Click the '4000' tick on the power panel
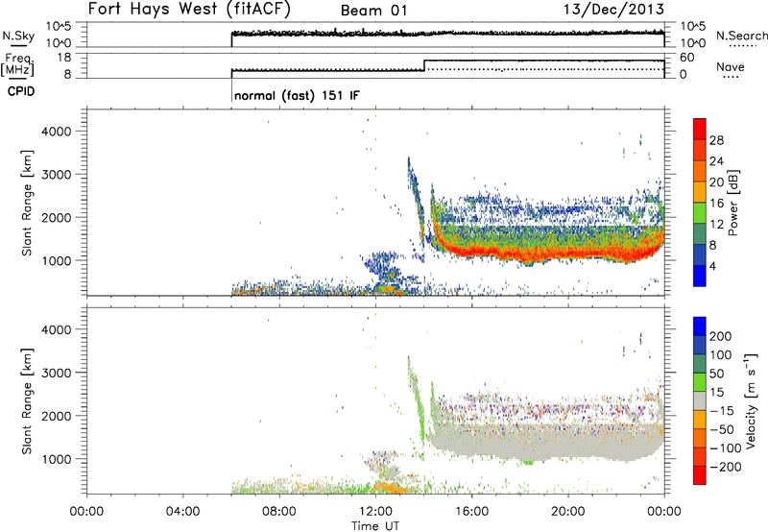 coord(57,132)
